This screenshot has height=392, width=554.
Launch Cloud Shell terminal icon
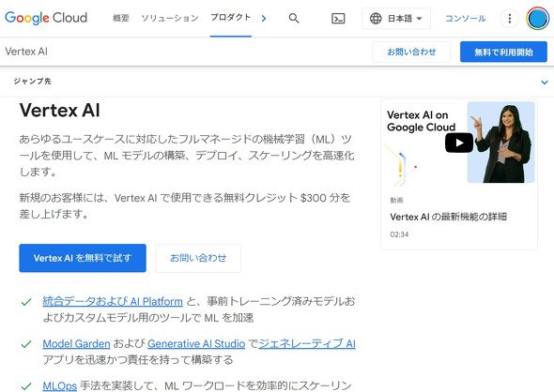pos(338,19)
